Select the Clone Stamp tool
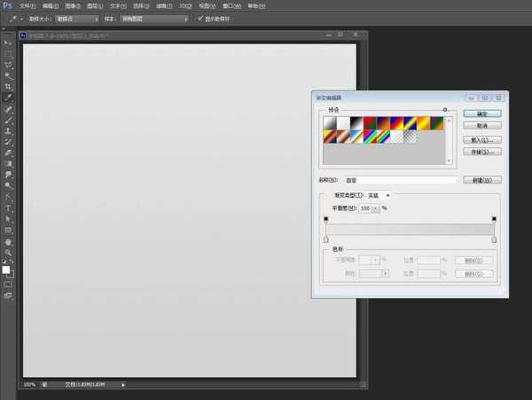 [9, 131]
